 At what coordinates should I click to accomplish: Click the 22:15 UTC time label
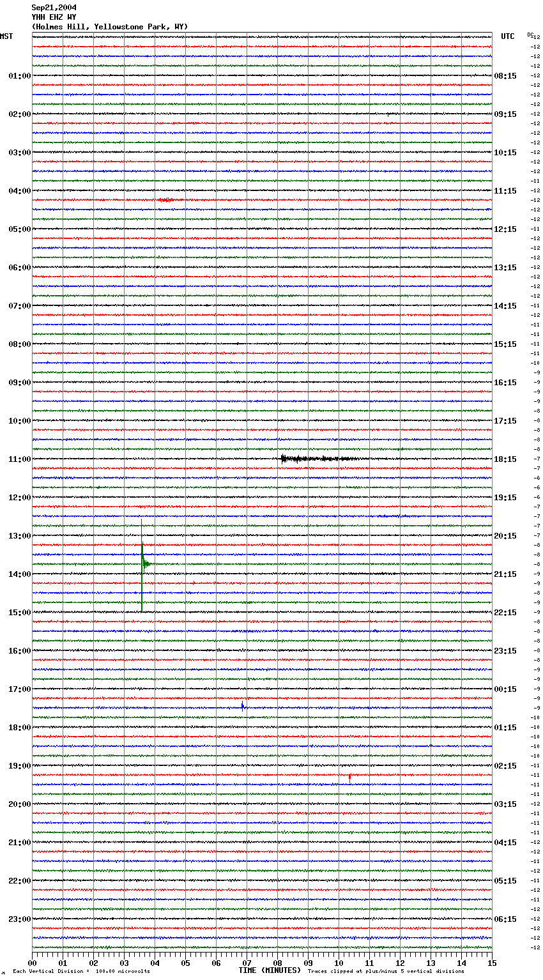coord(505,613)
